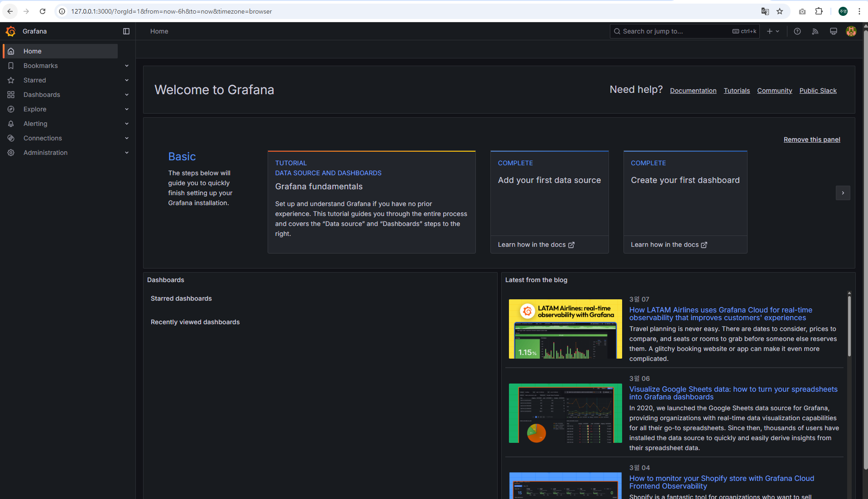Click the Explore compass icon in the sidebar
Image resolution: width=868 pixels, height=499 pixels.
[x=11, y=109]
